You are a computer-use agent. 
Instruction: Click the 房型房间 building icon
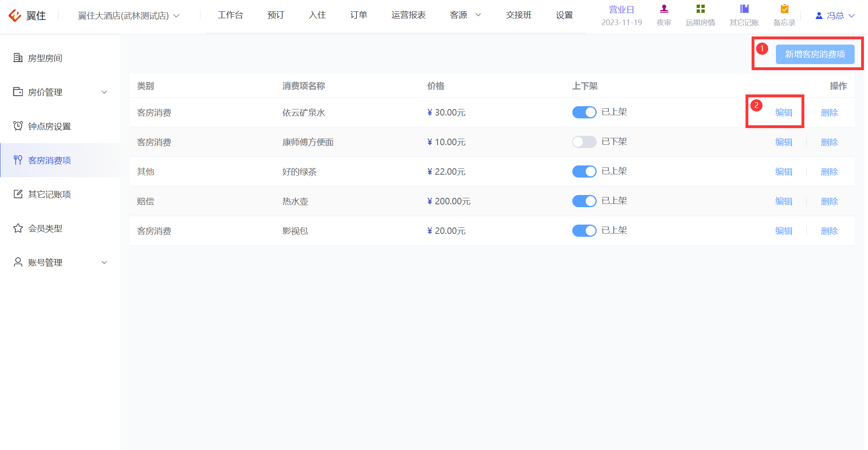click(18, 58)
